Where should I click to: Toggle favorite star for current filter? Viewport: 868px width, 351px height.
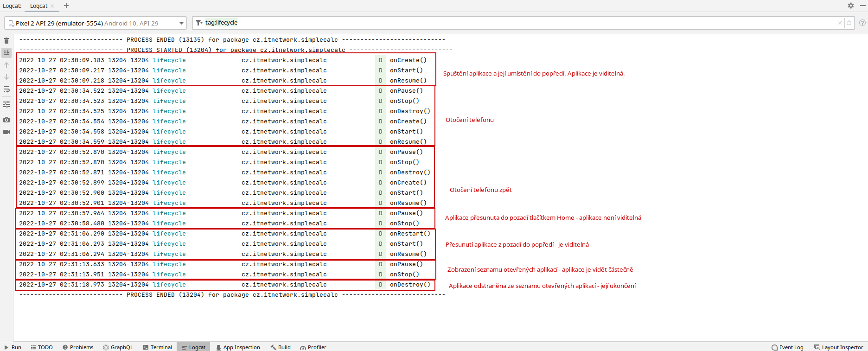click(x=849, y=23)
